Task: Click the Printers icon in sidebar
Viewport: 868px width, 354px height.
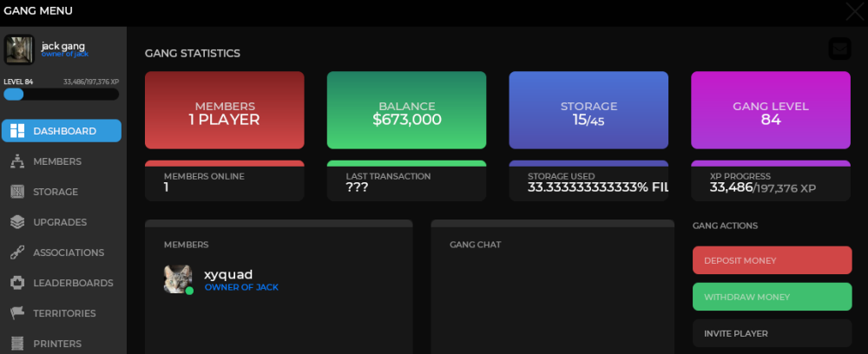Action: [x=17, y=344]
